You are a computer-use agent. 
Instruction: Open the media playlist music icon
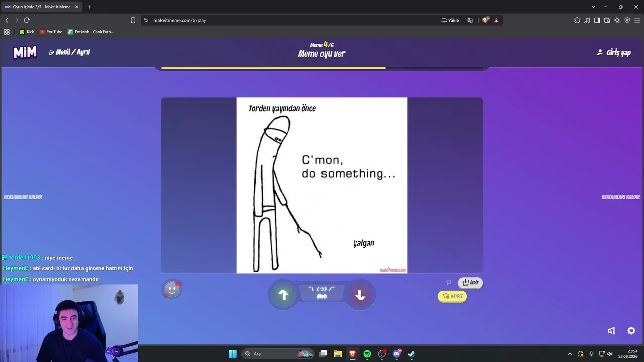coord(587,20)
